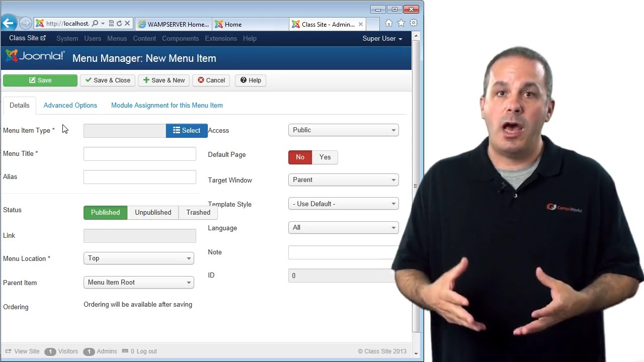Click the compatibility view icon in address bar
Screen dimensions: 644x362
(x=111, y=24)
